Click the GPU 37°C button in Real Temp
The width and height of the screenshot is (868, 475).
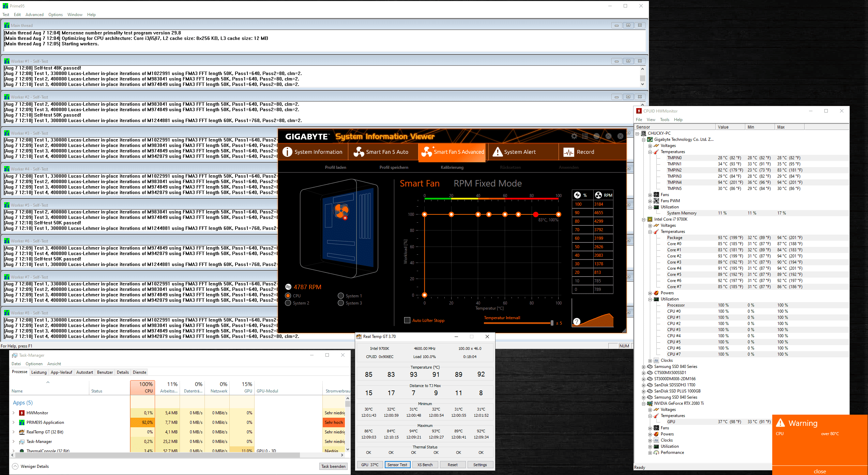click(x=370, y=465)
